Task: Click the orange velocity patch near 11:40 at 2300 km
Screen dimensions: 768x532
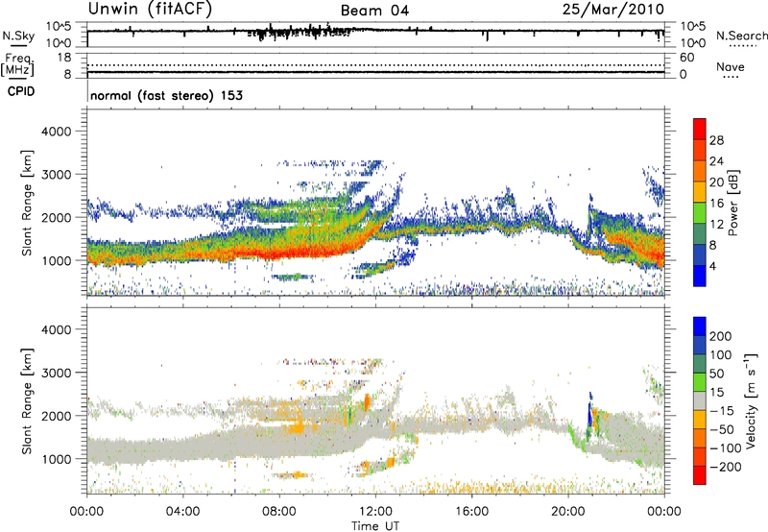Action: tap(367, 402)
